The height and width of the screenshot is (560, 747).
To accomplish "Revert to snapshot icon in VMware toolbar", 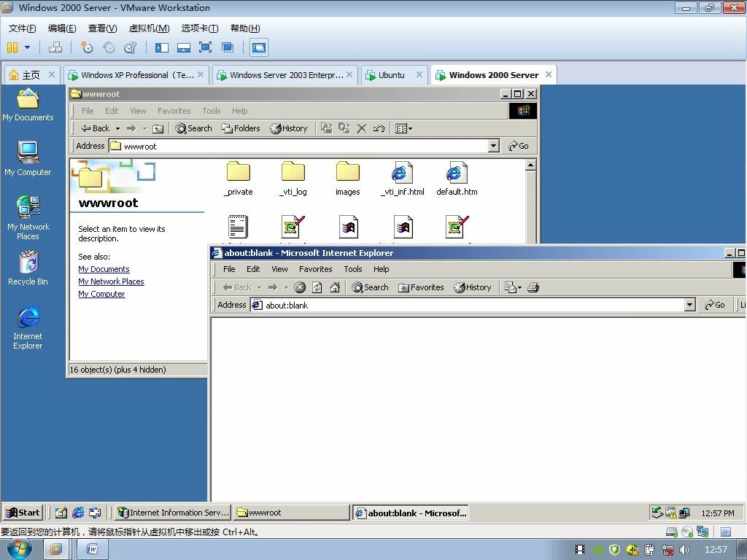I will (x=109, y=47).
